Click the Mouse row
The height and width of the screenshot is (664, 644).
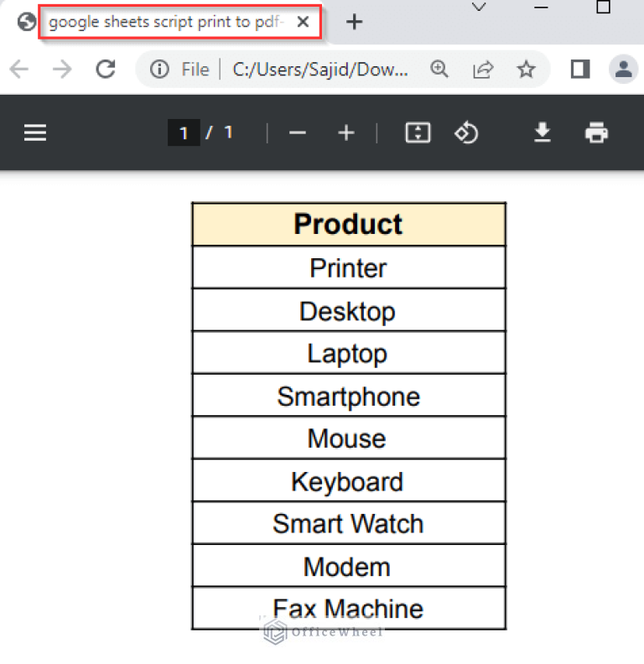349,438
